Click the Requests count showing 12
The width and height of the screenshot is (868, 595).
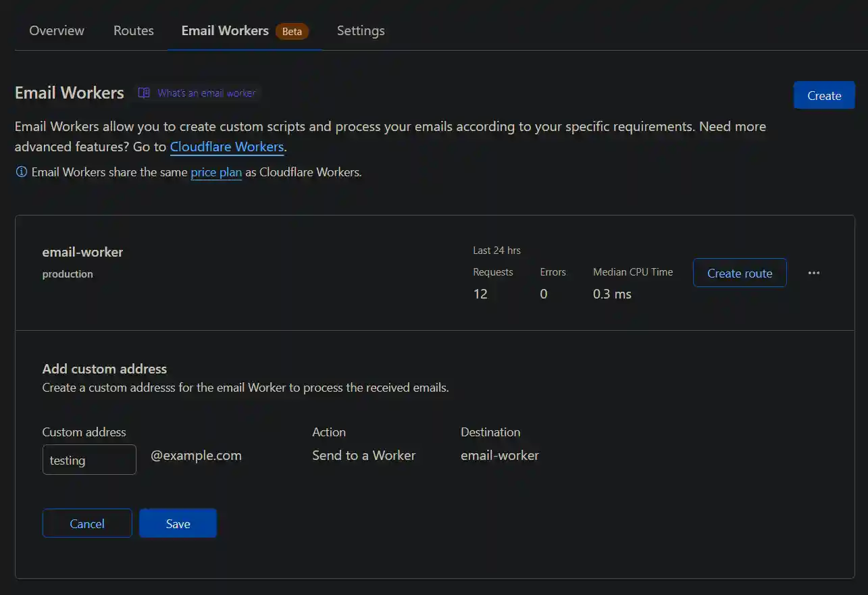point(480,294)
